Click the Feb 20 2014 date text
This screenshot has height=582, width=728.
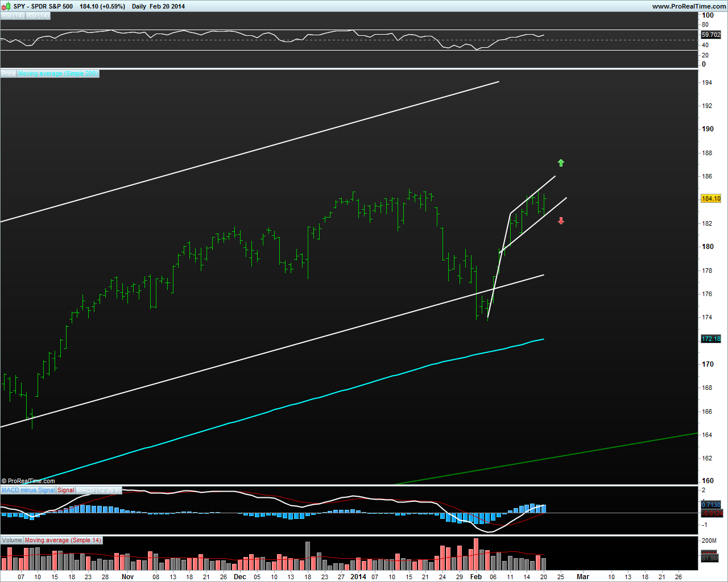point(167,6)
